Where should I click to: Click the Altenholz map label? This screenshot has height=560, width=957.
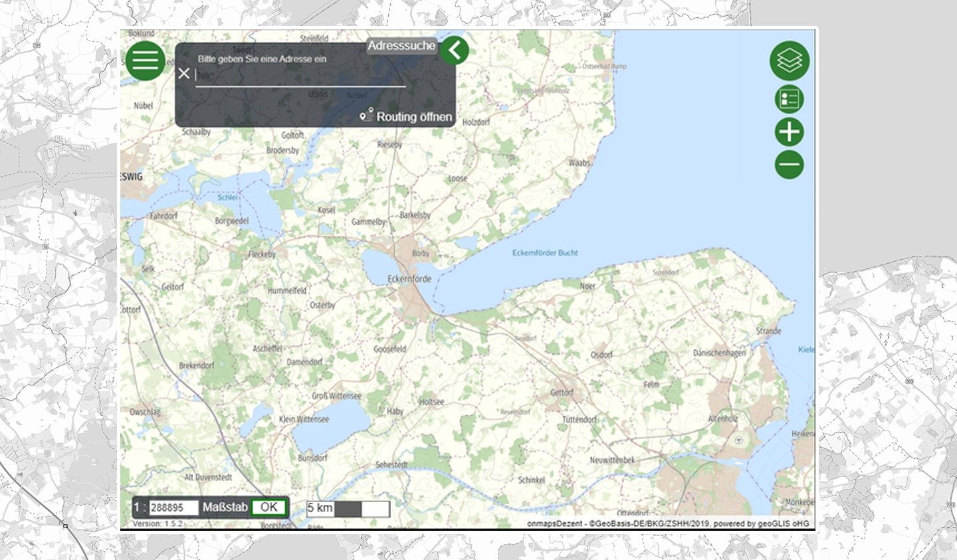point(723,419)
